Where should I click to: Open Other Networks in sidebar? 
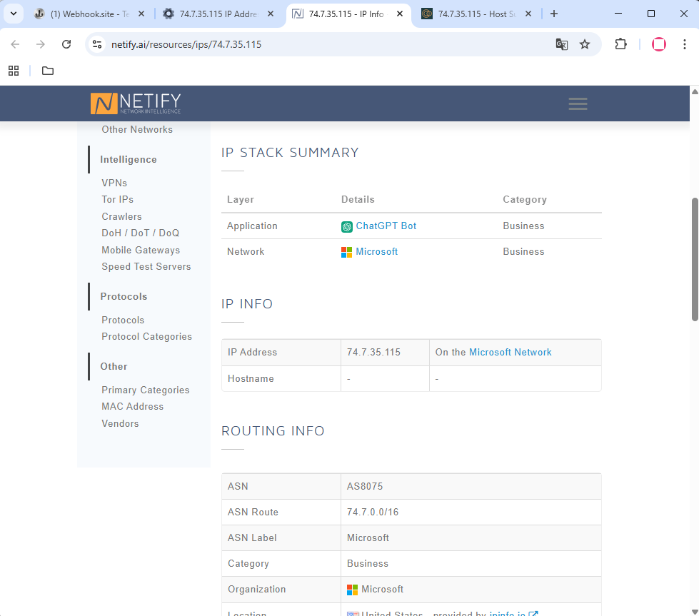[x=137, y=129]
